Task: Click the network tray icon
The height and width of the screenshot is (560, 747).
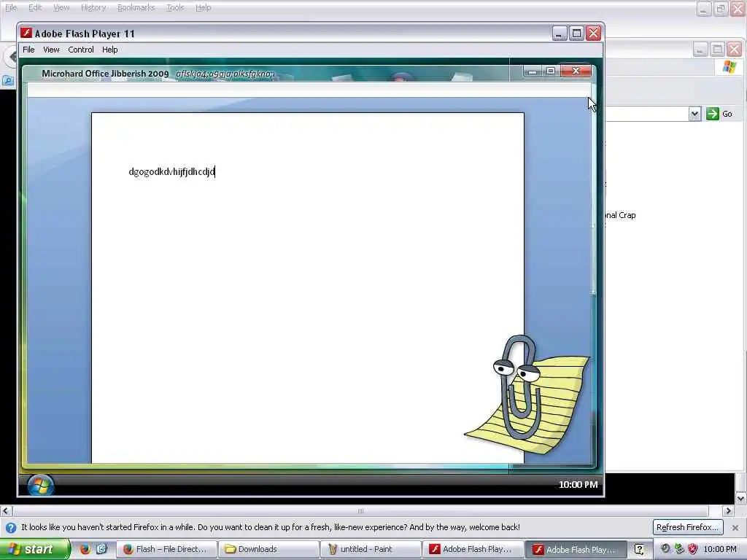Action: [679, 549]
